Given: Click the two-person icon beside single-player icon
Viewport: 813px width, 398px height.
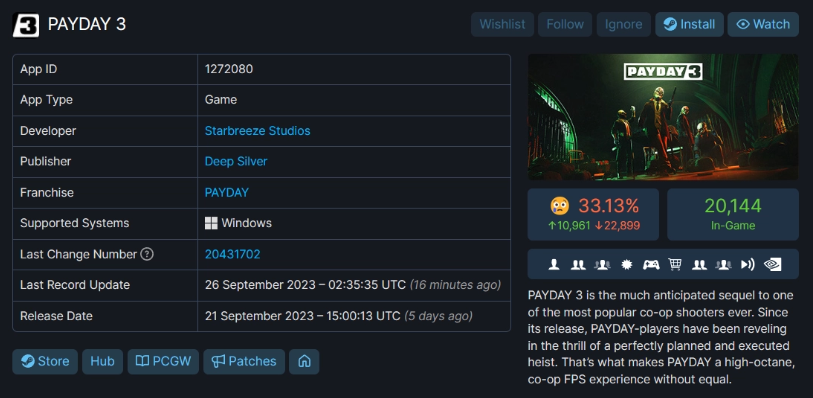Looking at the screenshot, I should (x=578, y=265).
